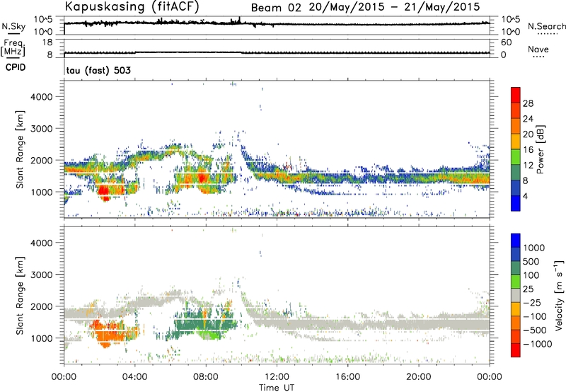Click the 'Time UT' axis title
Screen dimensions: 566x392
pyautogui.click(x=277, y=388)
